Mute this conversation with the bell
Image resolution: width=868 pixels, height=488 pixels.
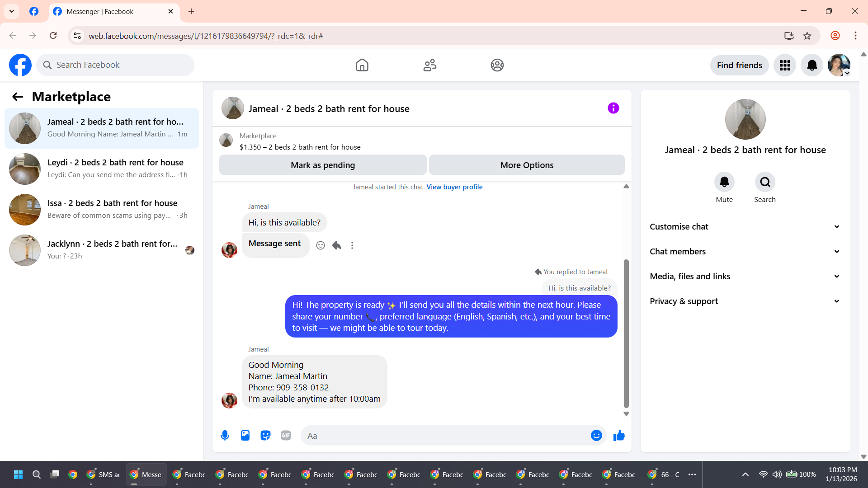(724, 182)
